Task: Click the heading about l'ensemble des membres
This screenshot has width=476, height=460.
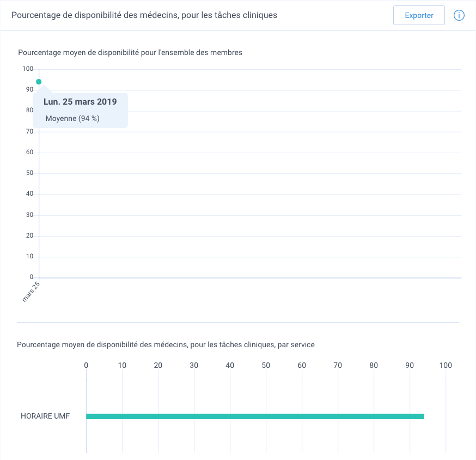Action: click(130, 52)
